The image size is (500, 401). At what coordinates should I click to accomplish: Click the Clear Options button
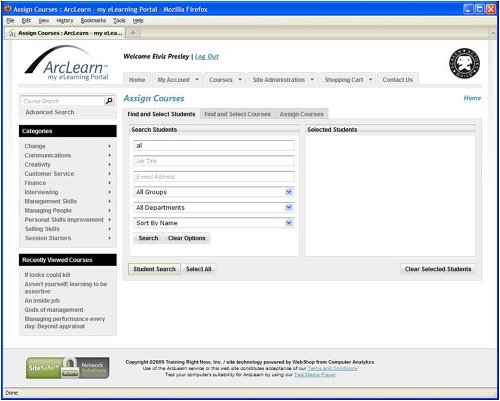(x=187, y=238)
